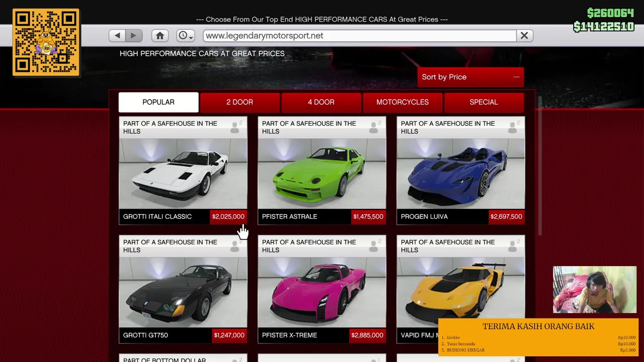The image size is (644, 362).
Task: Click the page vertical scrollbar thumb
Action: pos(540,165)
